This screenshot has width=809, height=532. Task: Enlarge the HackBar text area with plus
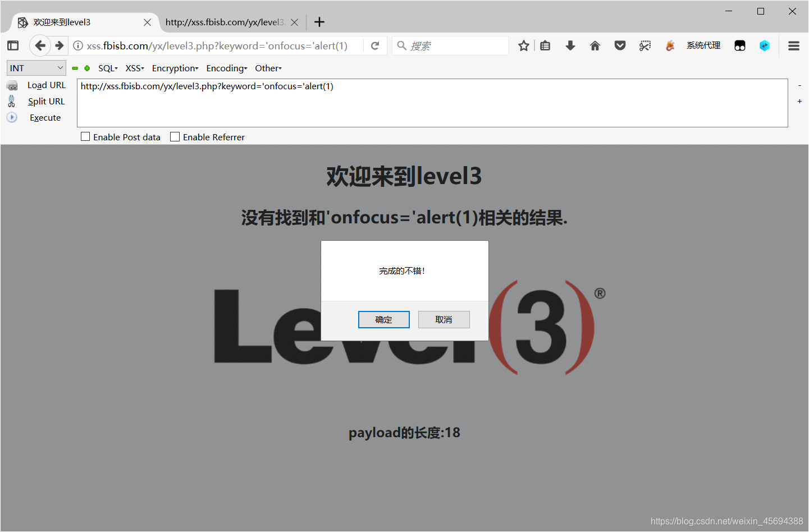799,102
